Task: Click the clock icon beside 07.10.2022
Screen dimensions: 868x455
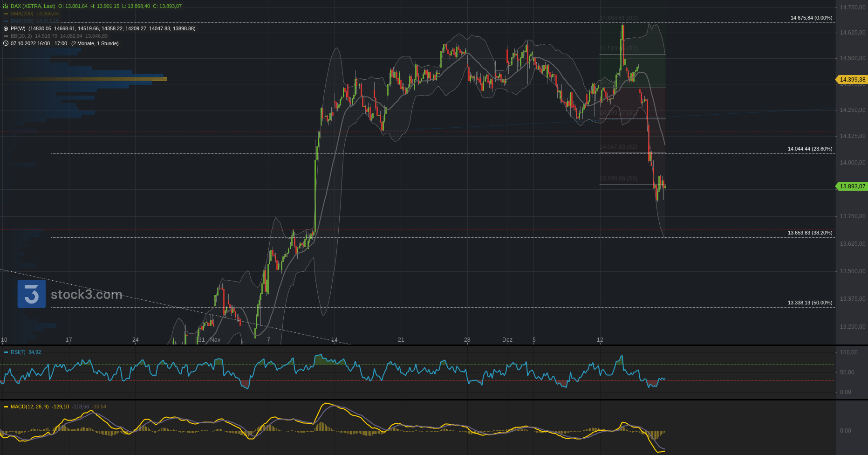Action: click(6, 43)
